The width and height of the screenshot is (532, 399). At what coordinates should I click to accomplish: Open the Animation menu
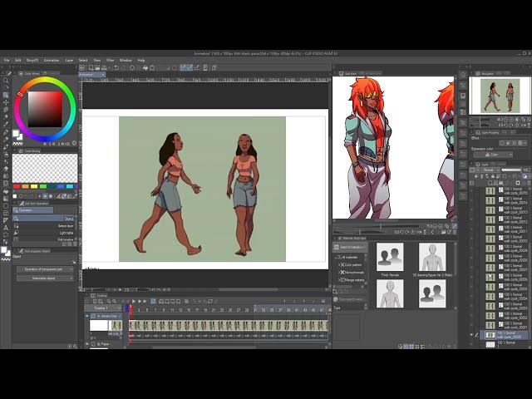point(52,61)
